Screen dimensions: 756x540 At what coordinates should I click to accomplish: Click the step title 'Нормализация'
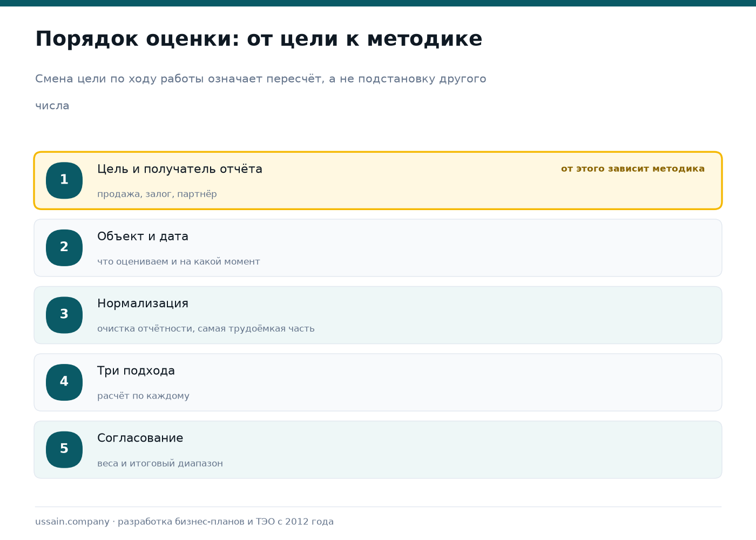pos(143,303)
